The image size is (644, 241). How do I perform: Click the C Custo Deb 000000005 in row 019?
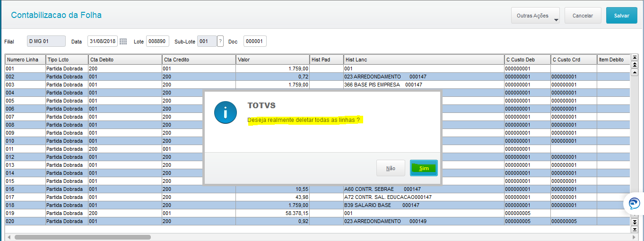527,213
